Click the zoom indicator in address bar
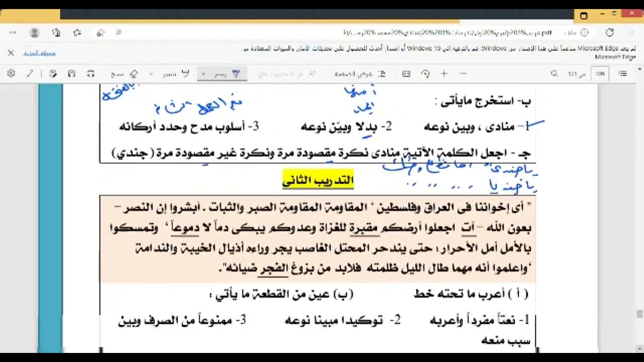The image size is (644, 362). click(119, 33)
